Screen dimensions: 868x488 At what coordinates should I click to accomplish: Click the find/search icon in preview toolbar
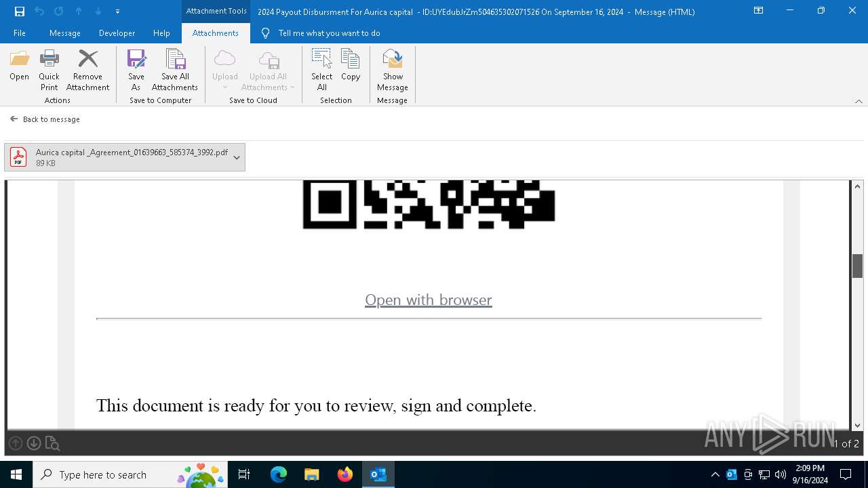coord(52,444)
